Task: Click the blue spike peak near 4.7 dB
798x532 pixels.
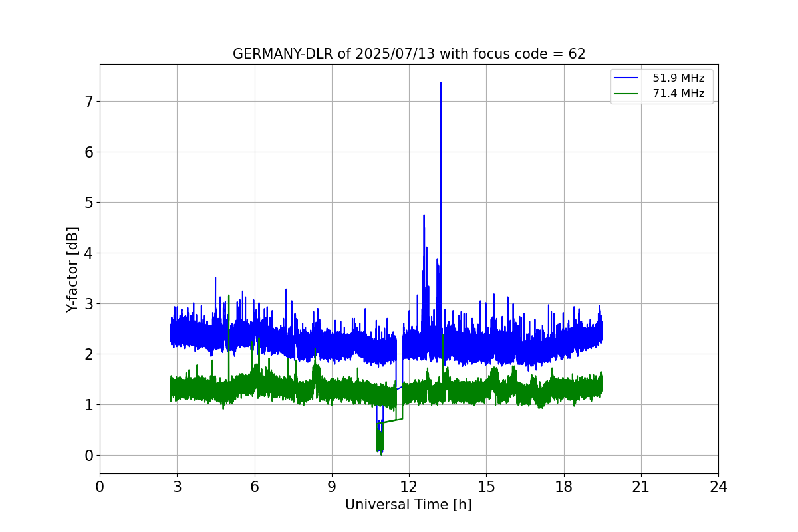Action: (x=424, y=215)
